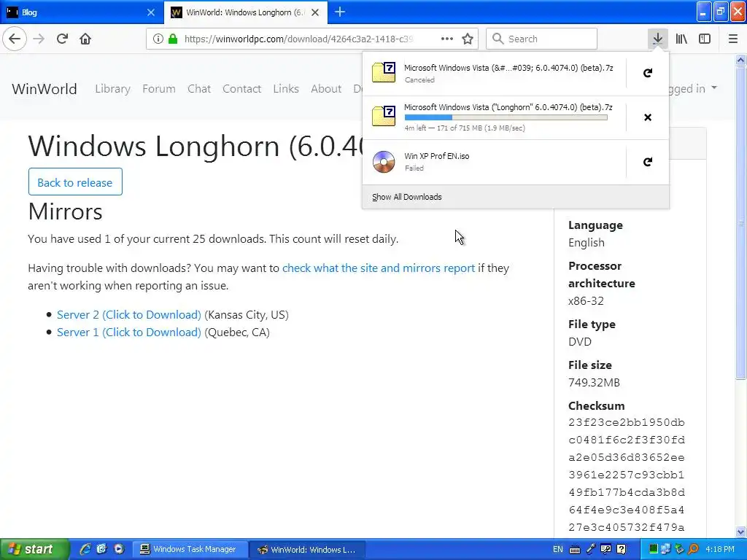Click the WinWorld site logo text
This screenshot has width=747, height=560.
[44, 88]
